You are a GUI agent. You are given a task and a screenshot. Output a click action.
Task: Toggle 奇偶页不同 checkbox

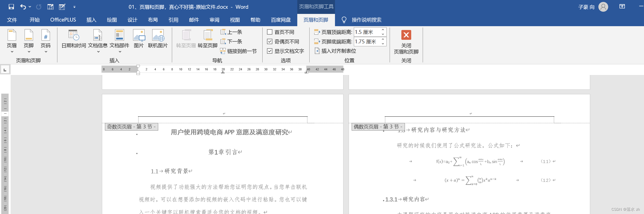click(x=270, y=42)
